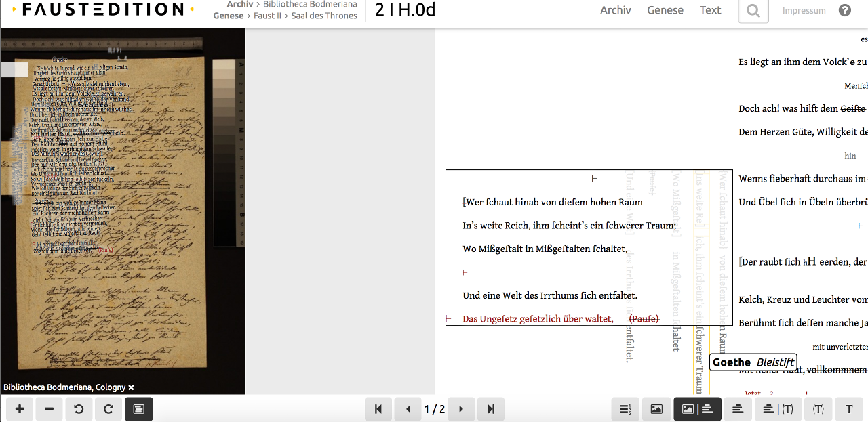The image size is (868, 422).
Task: Click line 'Es liegt an ihm dem Volck'e zu'
Action: click(x=803, y=62)
